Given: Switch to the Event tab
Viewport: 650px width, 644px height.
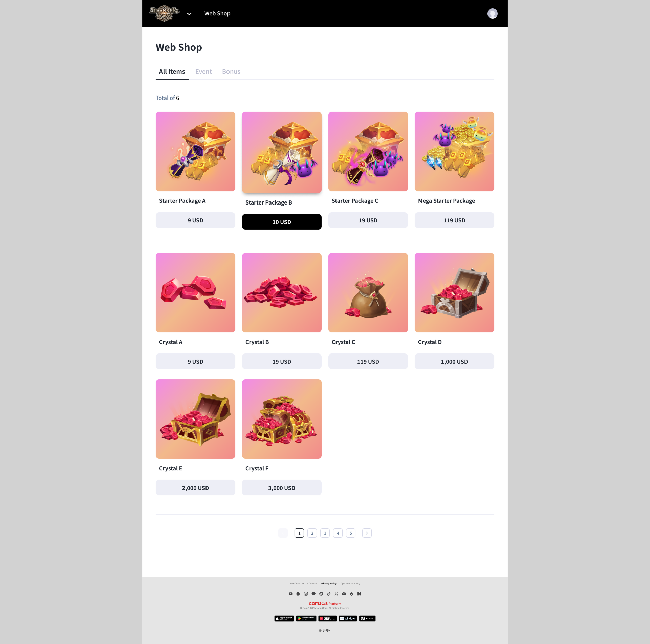Looking at the screenshot, I should (x=203, y=72).
